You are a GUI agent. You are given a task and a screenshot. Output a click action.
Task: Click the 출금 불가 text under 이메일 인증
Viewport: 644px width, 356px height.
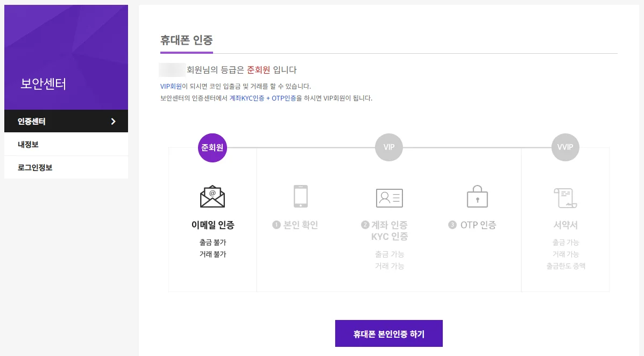(x=212, y=242)
